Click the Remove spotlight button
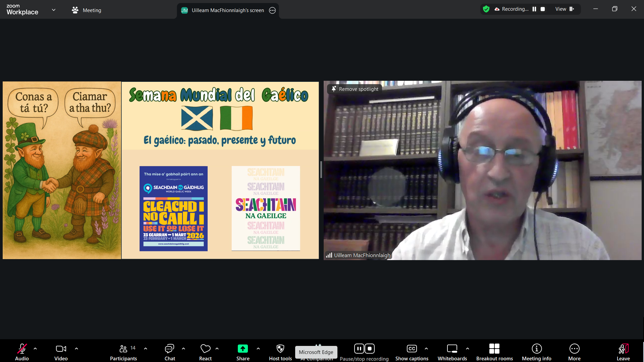Viewport: 644px width, 362px height. click(355, 89)
